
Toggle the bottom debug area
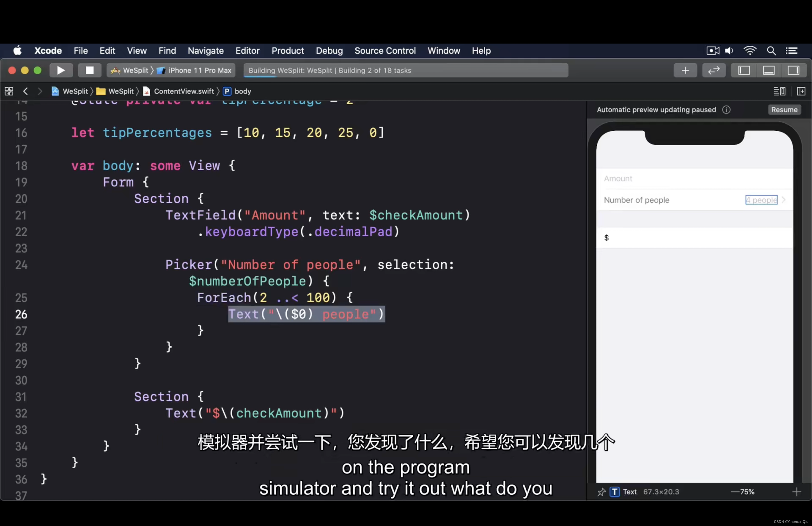coord(769,70)
